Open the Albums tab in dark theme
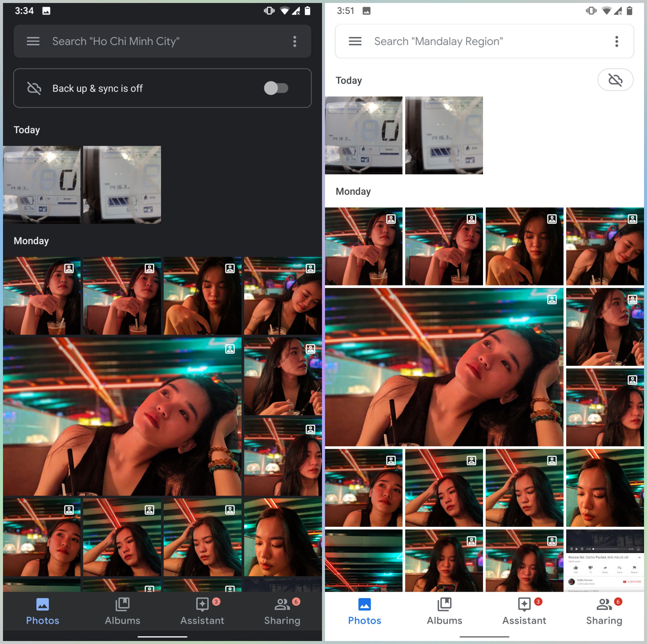This screenshot has height=644, width=647. [123, 612]
